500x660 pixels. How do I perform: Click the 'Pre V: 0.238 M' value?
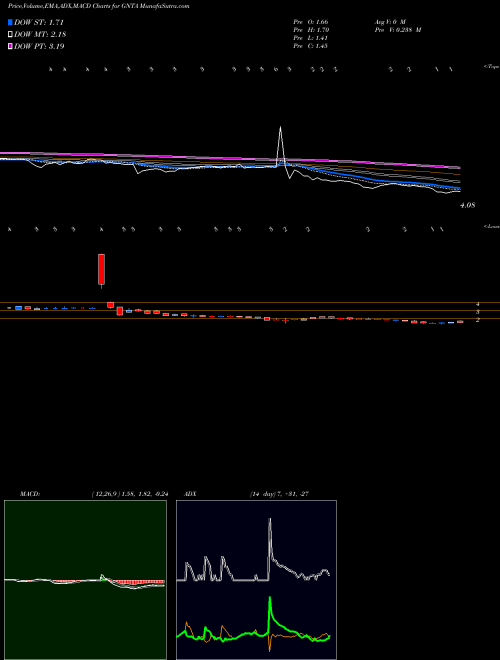click(397, 30)
